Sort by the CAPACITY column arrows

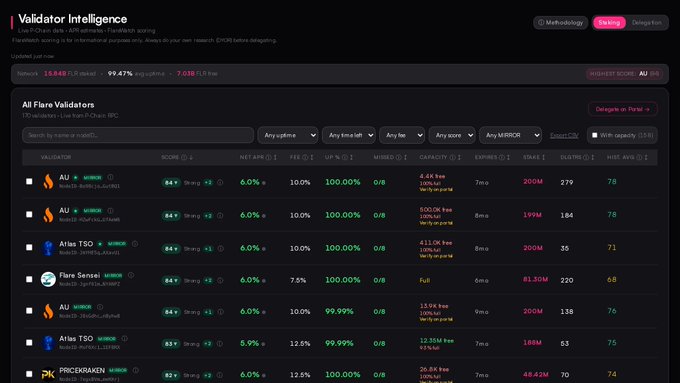pyautogui.click(x=459, y=157)
